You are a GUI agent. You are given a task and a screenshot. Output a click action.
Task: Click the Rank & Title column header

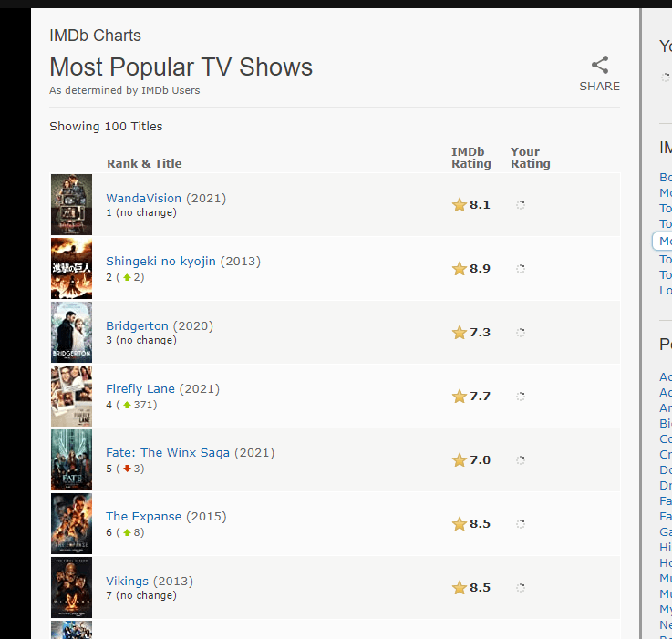click(144, 164)
